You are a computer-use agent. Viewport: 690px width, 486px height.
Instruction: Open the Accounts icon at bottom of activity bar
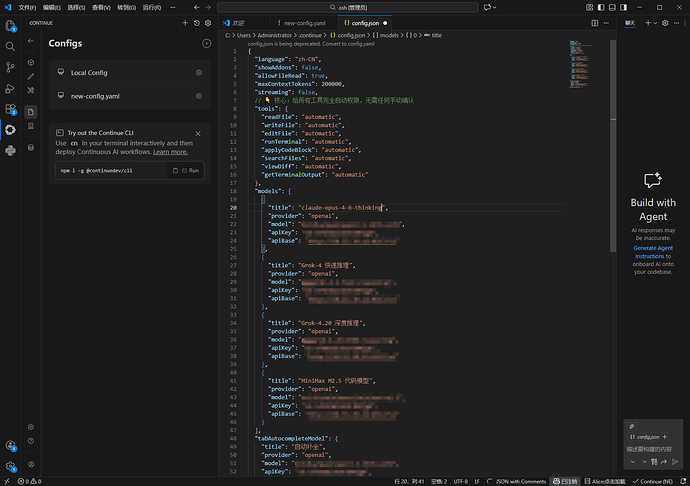point(10,446)
